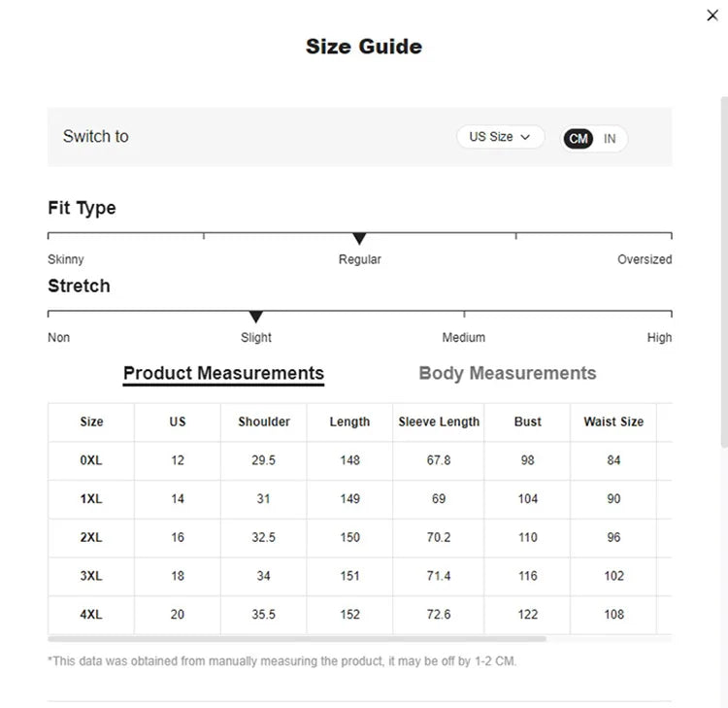Click the Regular fit type marker
Image resolution: width=728 pixels, height=708 pixels.
click(x=359, y=238)
